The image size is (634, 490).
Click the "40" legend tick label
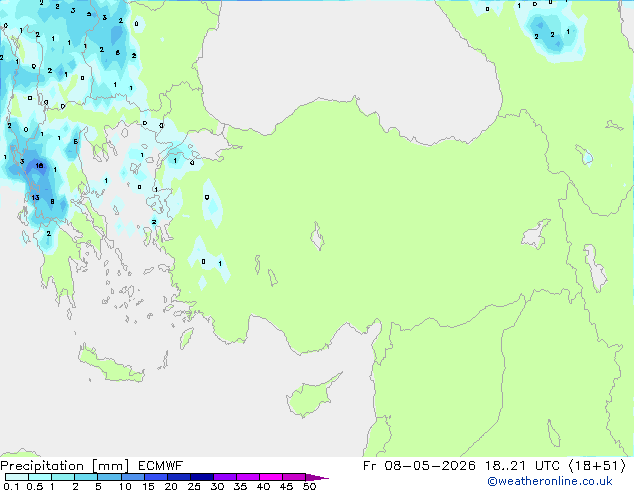(263, 486)
